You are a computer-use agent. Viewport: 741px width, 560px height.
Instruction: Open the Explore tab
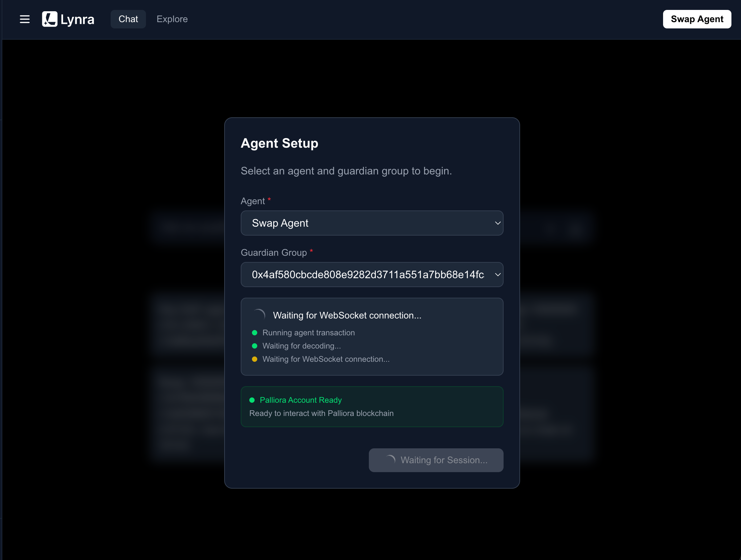click(x=172, y=19)
